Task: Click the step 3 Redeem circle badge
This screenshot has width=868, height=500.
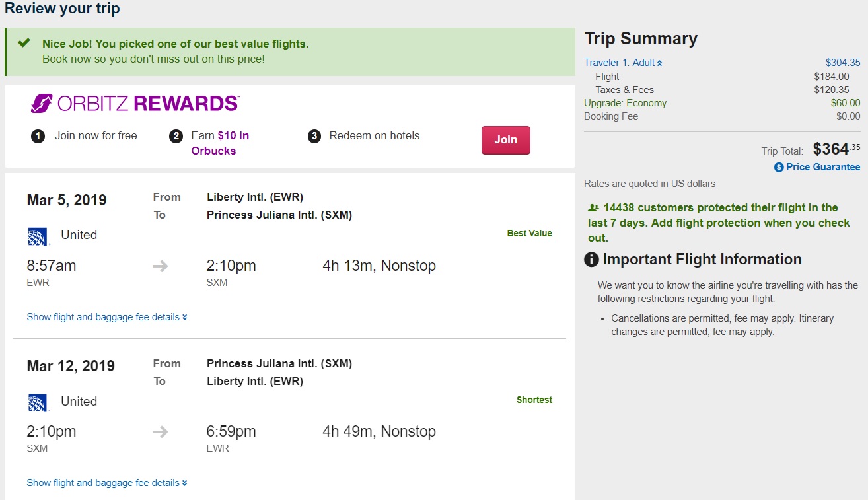Action: 315,137
